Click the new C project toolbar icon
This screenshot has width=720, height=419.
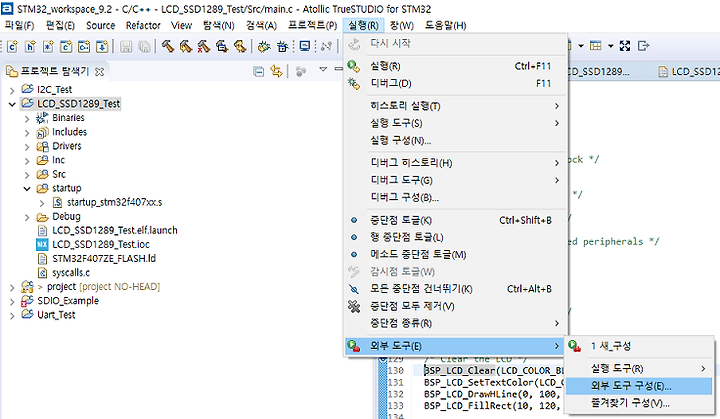coord(66,46)
